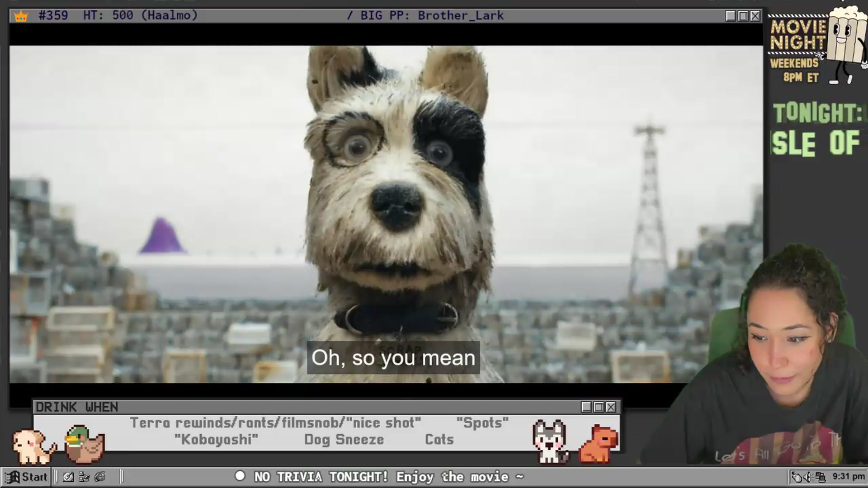Click the 'Dog Sneeze' drink rule
Image resolution: width=868 pixels, height=488 pixels.
point(344,439)
